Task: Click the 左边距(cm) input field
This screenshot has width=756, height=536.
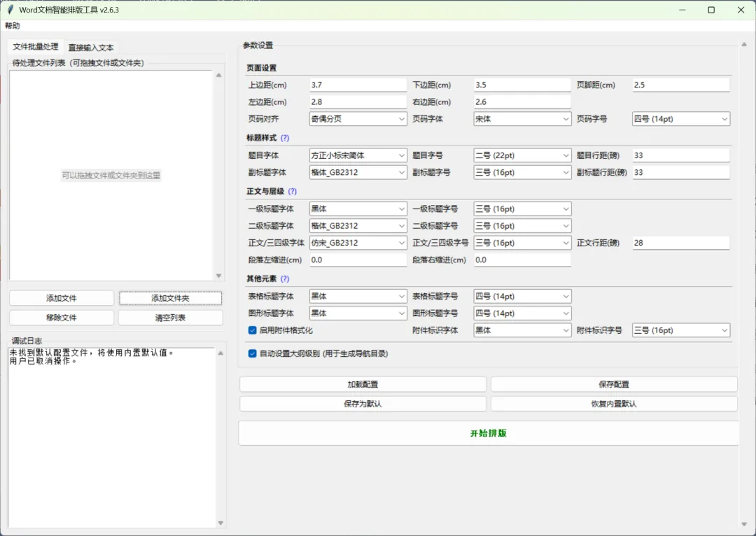Action: click(x=358, y=101)
